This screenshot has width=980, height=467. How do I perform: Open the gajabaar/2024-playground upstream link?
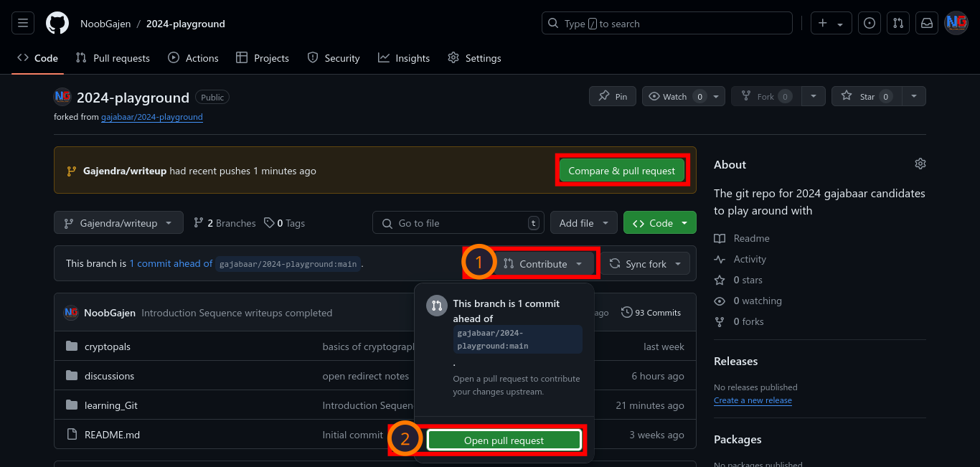coord(152,117)
